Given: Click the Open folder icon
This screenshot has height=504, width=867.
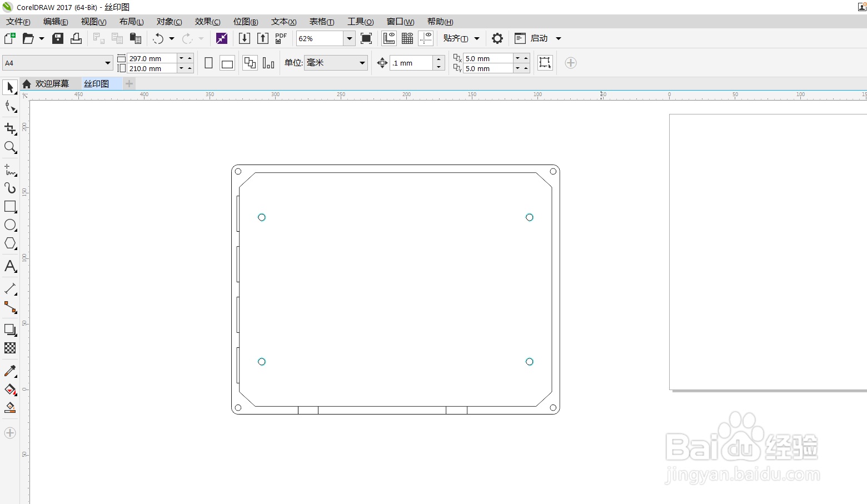Looking at the screenshot, I should 28,38.
